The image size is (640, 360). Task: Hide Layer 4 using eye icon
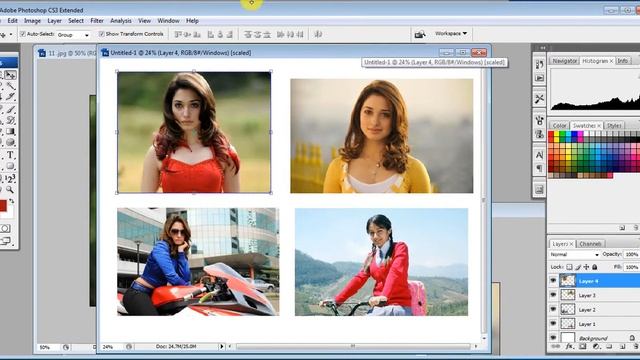tap(553, 281)
